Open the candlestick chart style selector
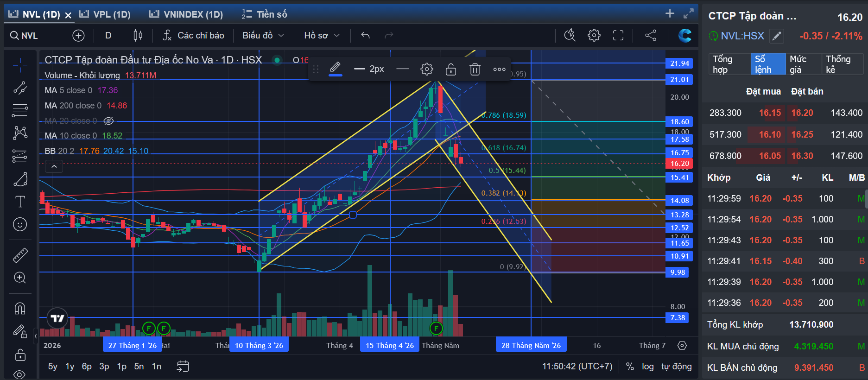The width and height of the screenshot is (868, 380). pos(138,36)
